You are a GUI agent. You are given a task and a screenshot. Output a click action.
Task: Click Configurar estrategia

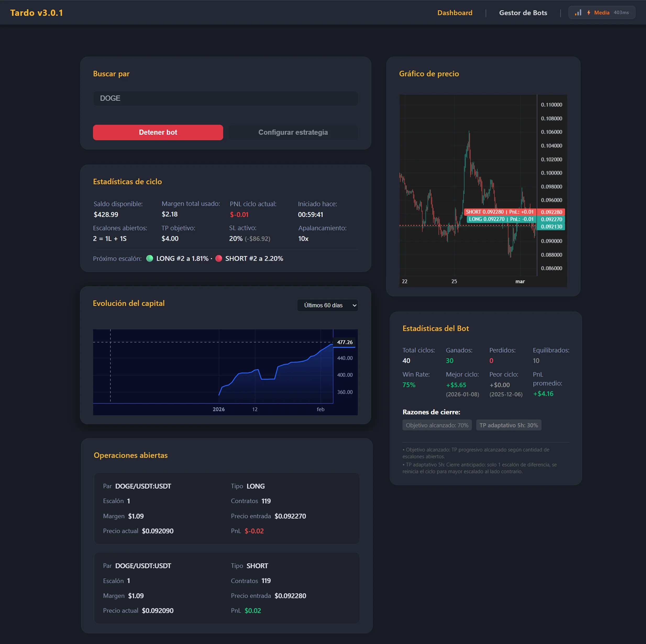(x=293, y=132)
